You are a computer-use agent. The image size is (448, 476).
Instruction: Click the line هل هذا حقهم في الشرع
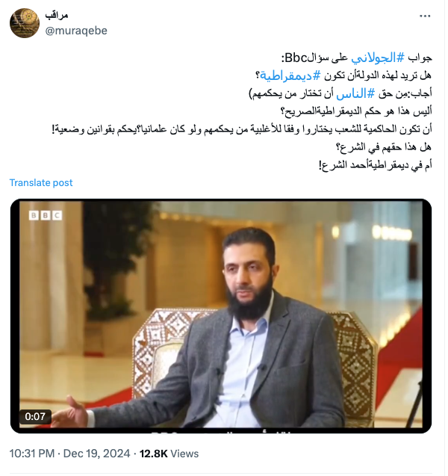[383, 147]
